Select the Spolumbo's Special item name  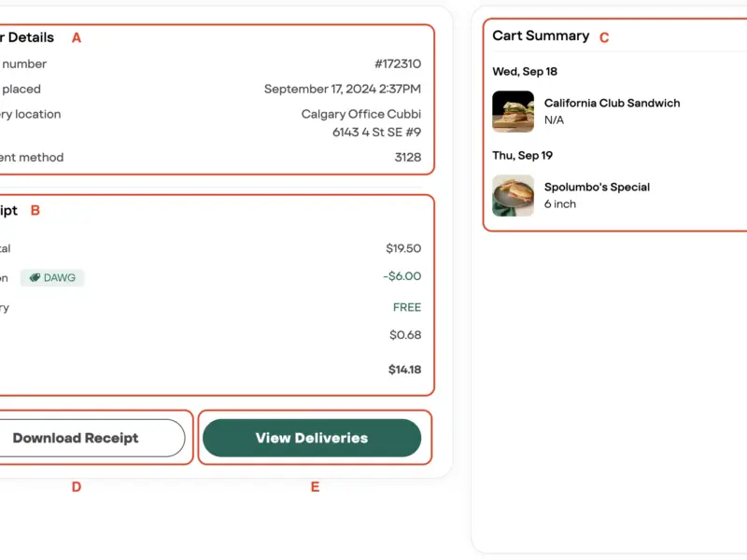pyautogui.click(x=597, y=188)
